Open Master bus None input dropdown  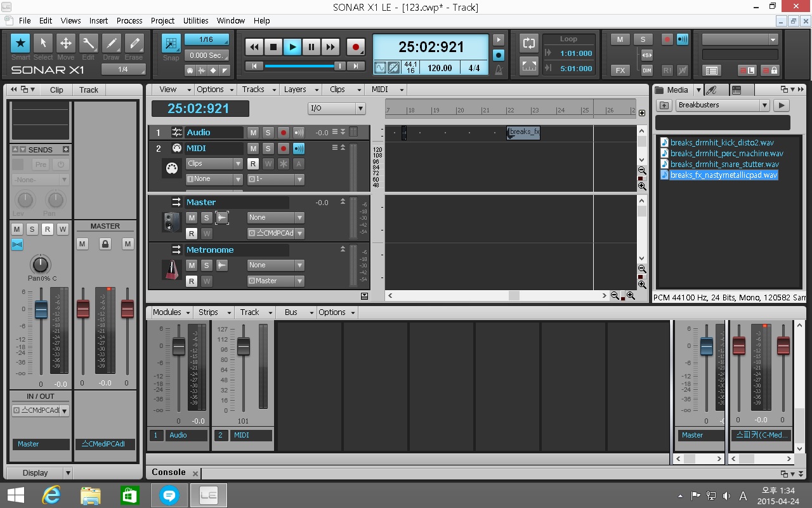[x=276, y=218]
